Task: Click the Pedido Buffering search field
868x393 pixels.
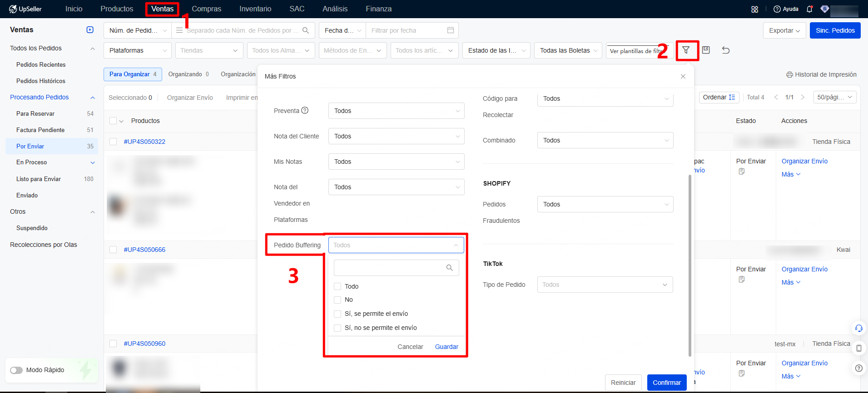Action: 391,268
